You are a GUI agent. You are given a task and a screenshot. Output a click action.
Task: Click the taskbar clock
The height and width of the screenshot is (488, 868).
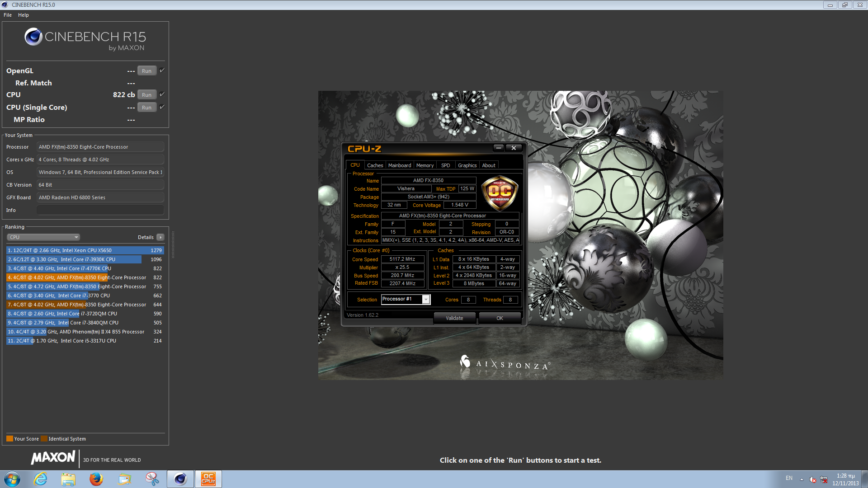pos(845,479)
